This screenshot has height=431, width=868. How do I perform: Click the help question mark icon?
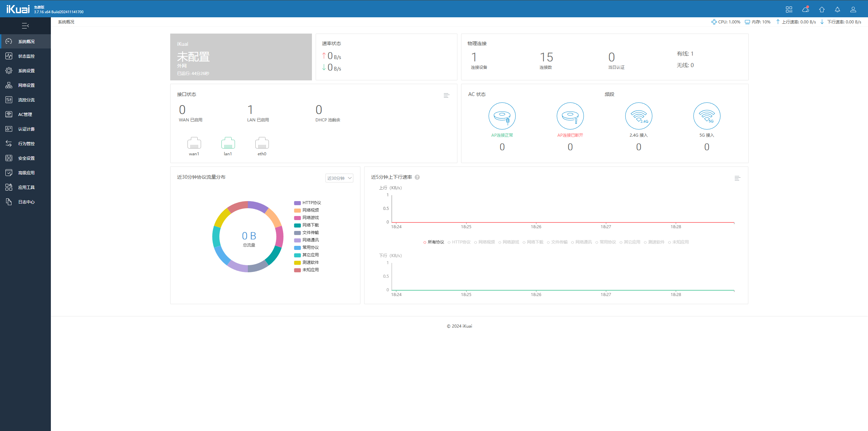click(x=417, y=177)
